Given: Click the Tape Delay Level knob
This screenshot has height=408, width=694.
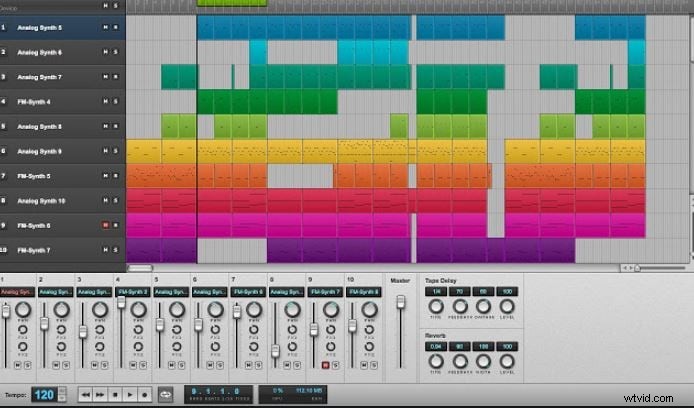Looking at the screenshot, I should [507, 306].
